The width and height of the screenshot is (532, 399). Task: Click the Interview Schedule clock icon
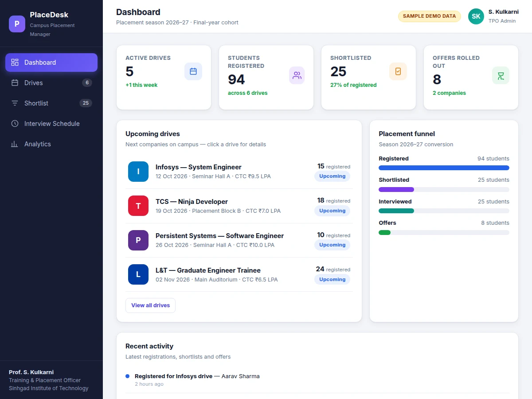point(15,124)
